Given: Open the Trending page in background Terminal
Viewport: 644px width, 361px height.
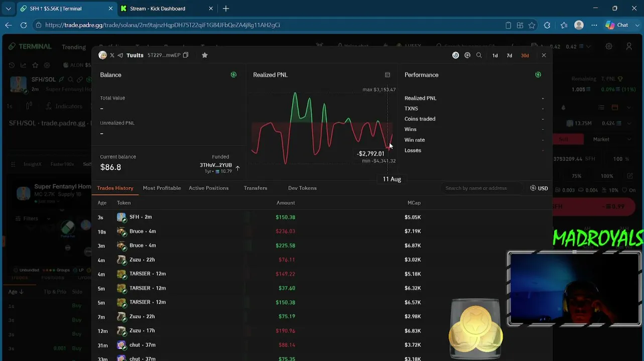Looking at the screenshot, I should pos(74,47).
